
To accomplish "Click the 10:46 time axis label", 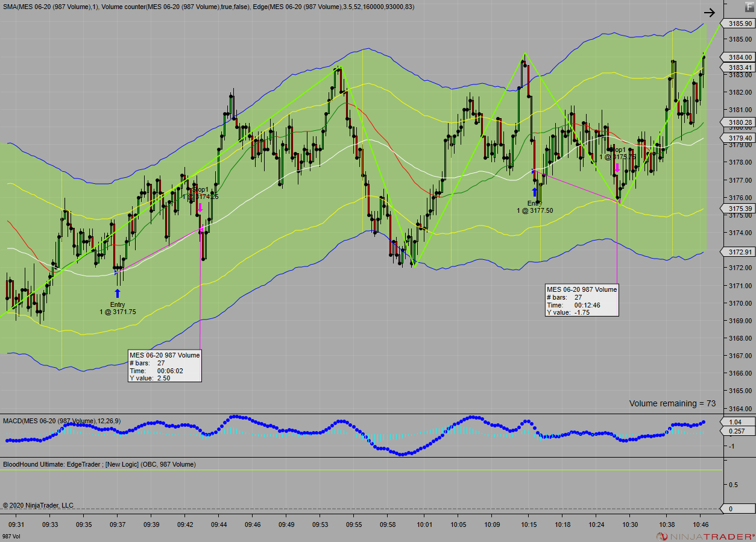I will 700,525.
